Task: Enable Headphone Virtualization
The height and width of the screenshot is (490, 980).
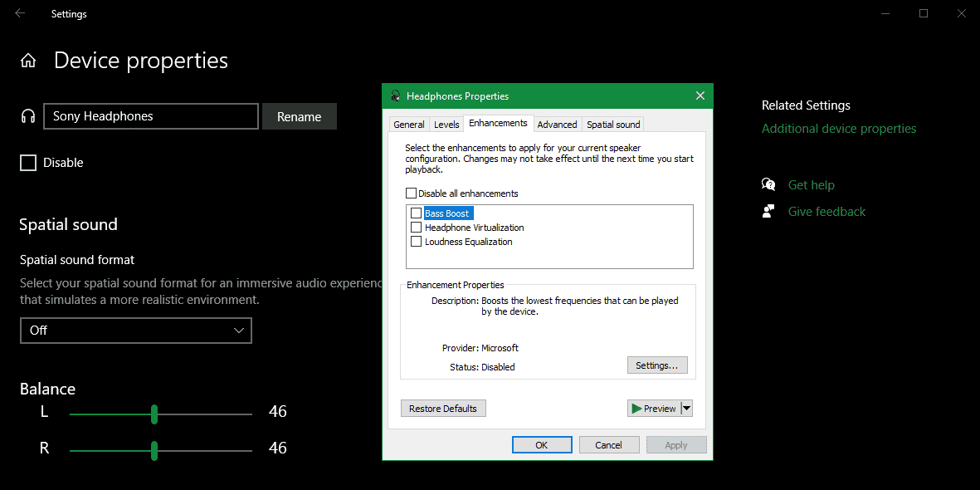Action: click(417, 227)
